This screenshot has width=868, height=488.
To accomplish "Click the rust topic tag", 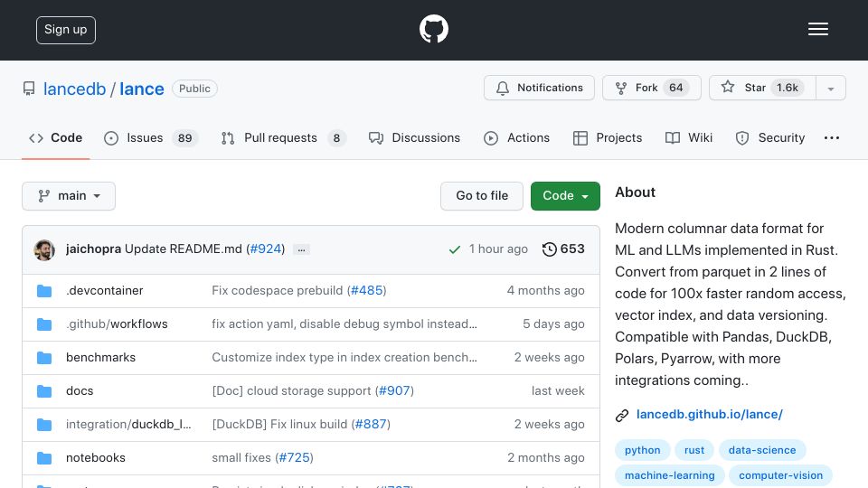I will coord(694,450).
